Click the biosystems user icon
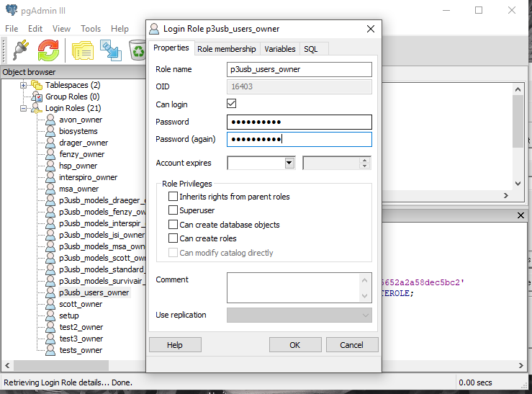Viewport: 532px width, 394px height. click(x=50, y=131)
